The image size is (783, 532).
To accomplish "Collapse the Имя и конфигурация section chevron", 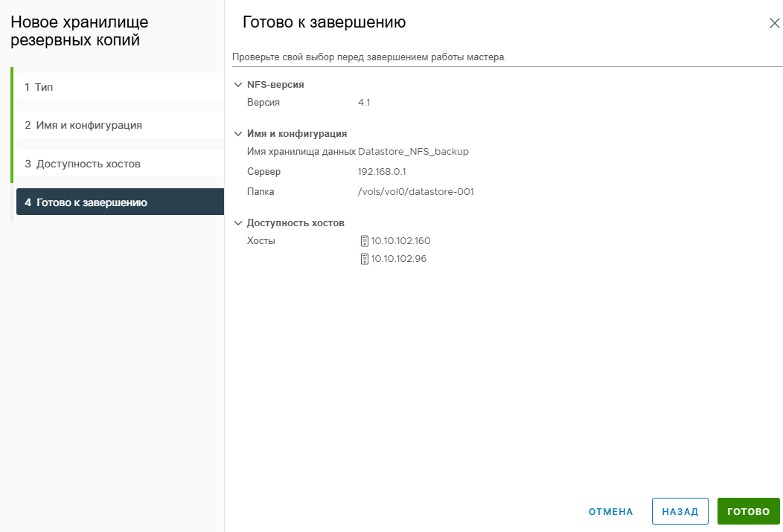I will coord(238,134).
